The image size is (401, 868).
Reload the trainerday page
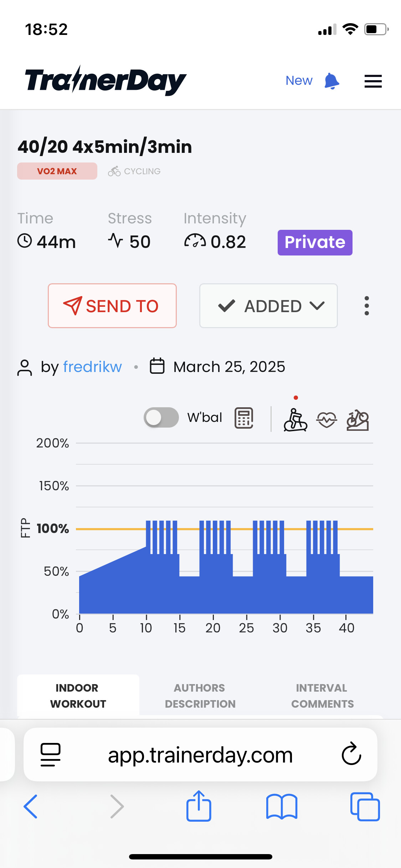coord(351,754)
